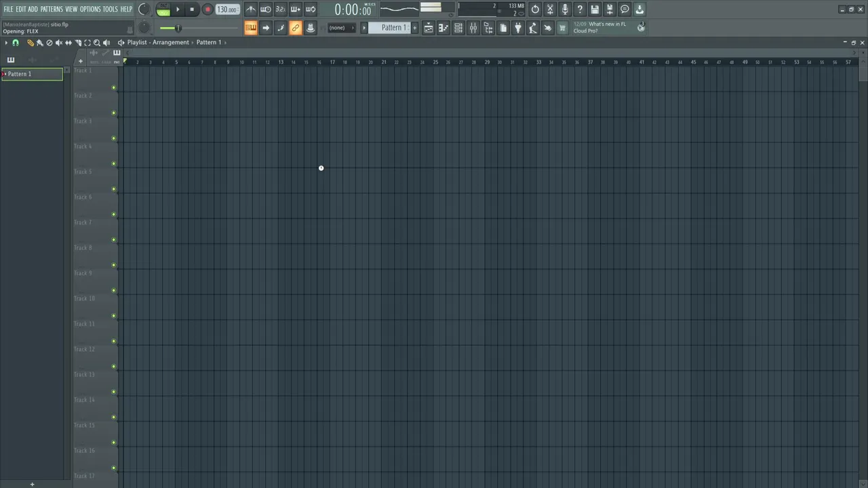Open the Channel rack view

(x=458, y=28)
